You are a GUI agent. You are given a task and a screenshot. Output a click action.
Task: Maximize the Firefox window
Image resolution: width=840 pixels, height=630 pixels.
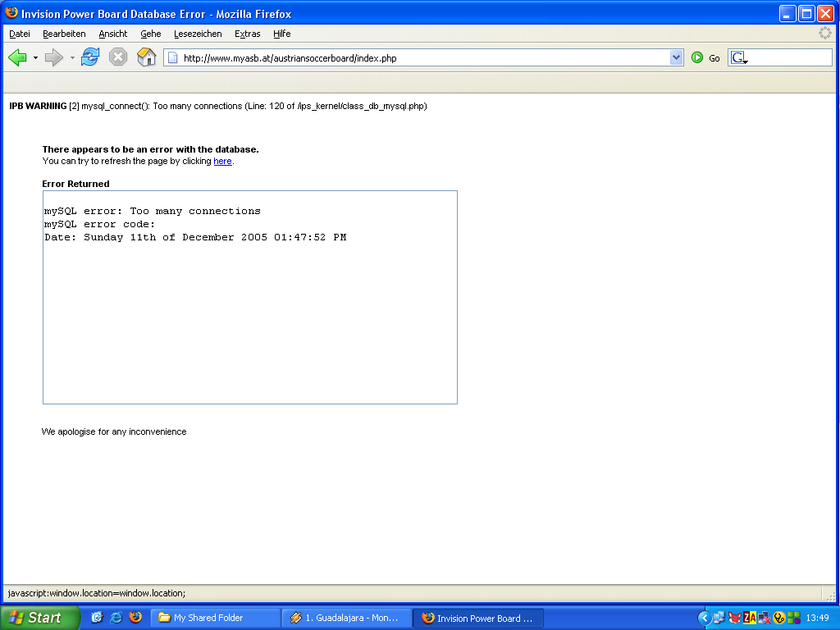point(806,13)
